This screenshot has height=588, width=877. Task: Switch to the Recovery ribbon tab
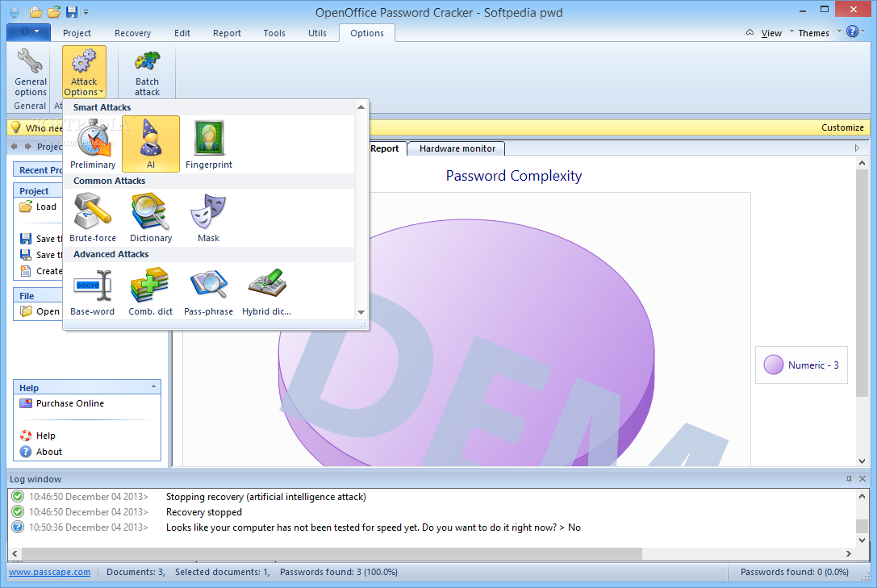point(132,33)
